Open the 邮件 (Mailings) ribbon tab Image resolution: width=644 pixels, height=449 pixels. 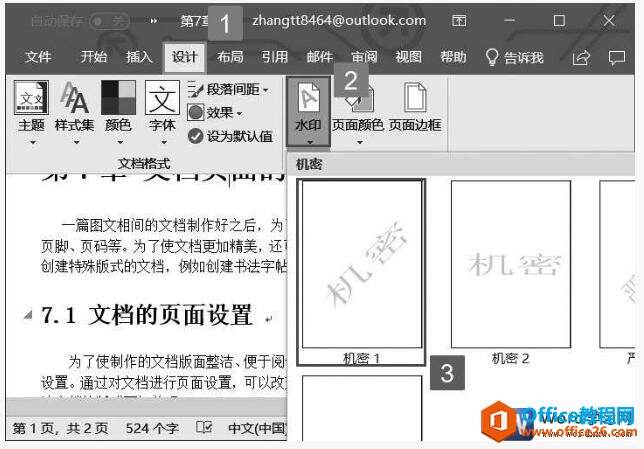320,57
